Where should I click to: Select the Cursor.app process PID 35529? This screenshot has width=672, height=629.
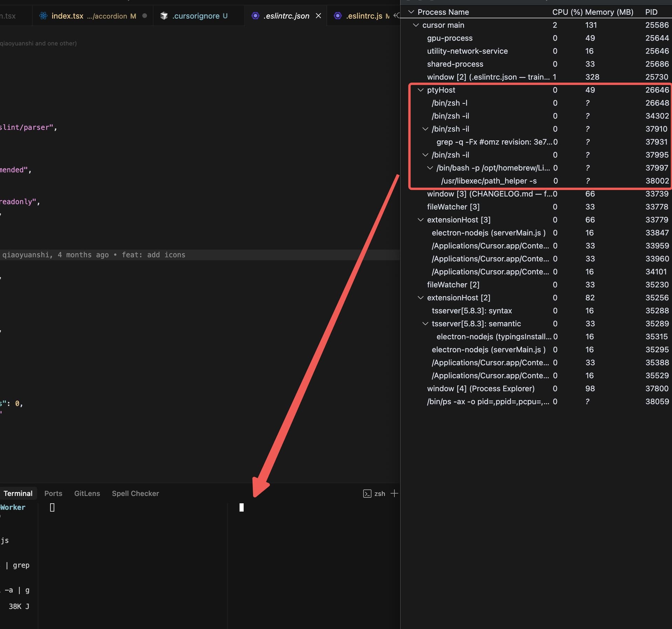point(536,376)
